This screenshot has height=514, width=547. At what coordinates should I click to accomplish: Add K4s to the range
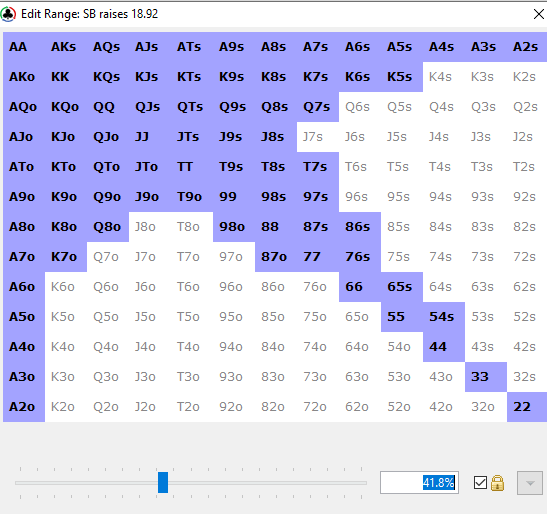pyautogui.click(x=444, y=77)
